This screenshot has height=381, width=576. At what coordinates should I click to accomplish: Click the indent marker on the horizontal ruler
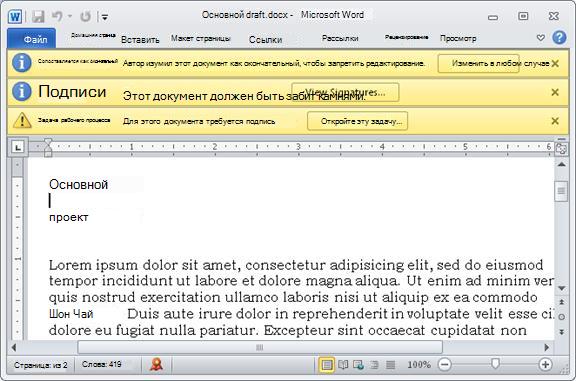click(x=48, y=147)
